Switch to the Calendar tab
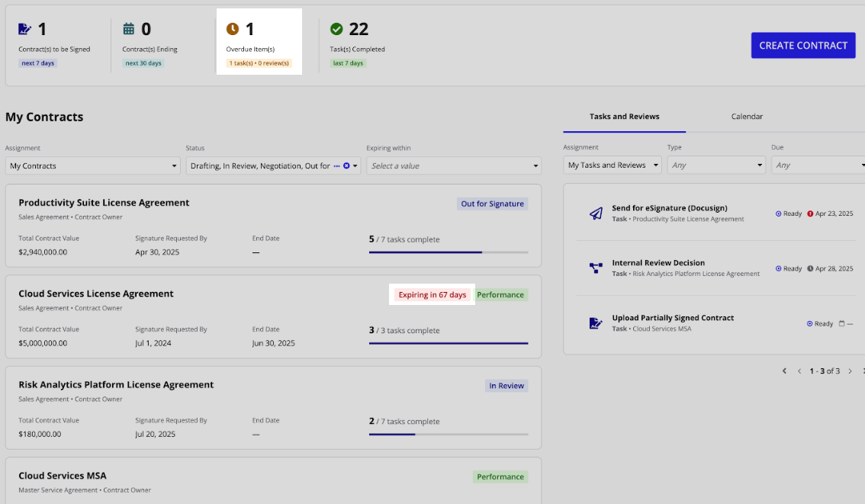This screenshot has height=504, width=865. (x=747, y=117)
